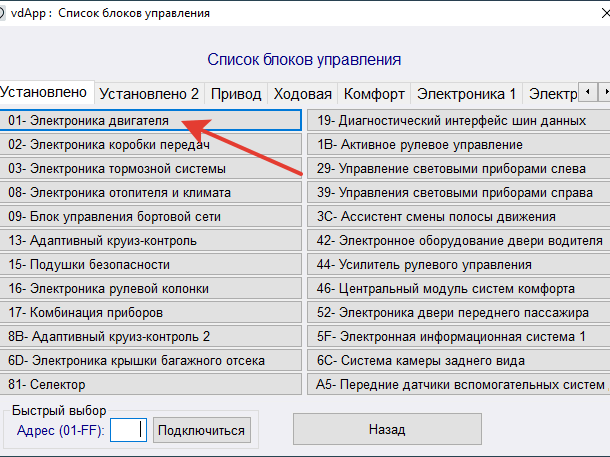
Task: Open 16- Электроника рулевой колонки
Action: (150, 288)
